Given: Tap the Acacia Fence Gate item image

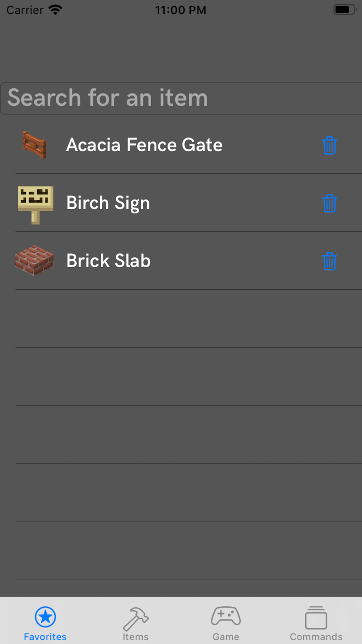Looking at the screenshot, I should 34,145.
